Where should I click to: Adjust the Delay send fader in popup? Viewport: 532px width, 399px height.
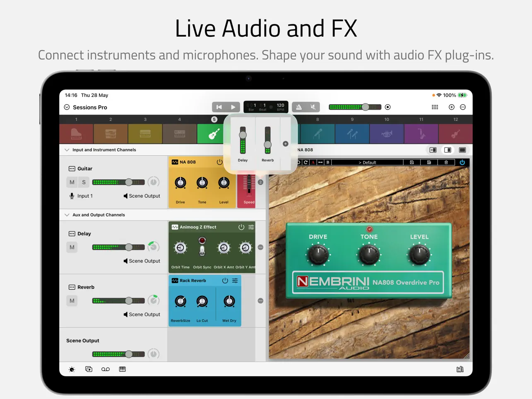click(243, 140)
